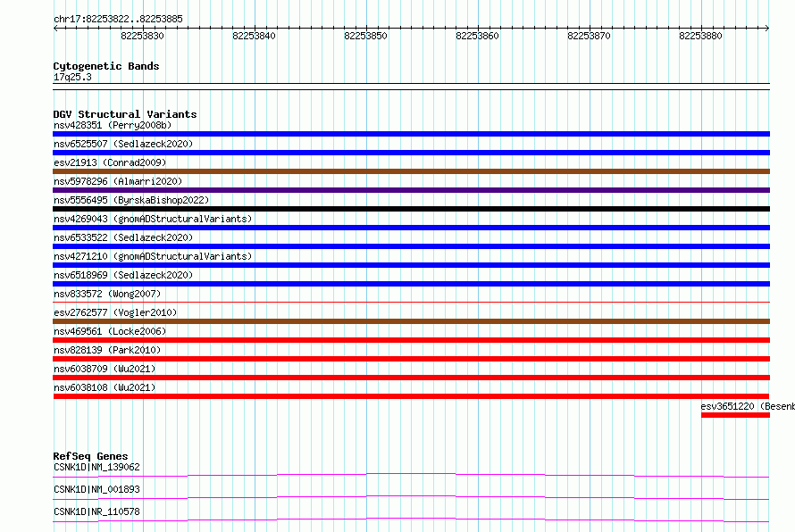795x532 pixels.
Task: Click the blue bar under nsv6518969
Action: (x=411, y=284)
